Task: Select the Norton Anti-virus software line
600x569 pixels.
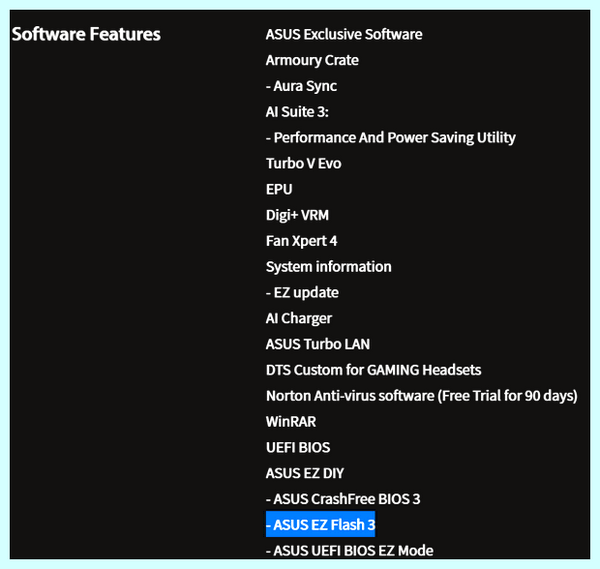Action: pyautogui.click(x=422, y=396)
